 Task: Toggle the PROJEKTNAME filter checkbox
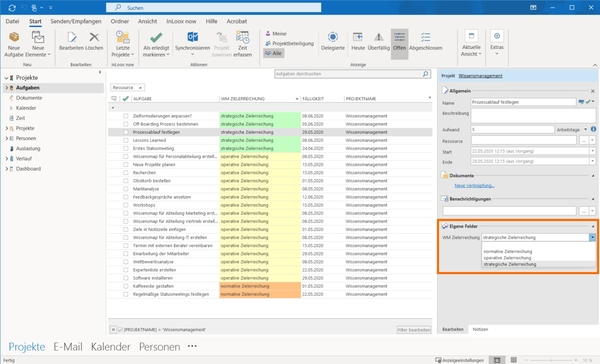tap(121, 329)
